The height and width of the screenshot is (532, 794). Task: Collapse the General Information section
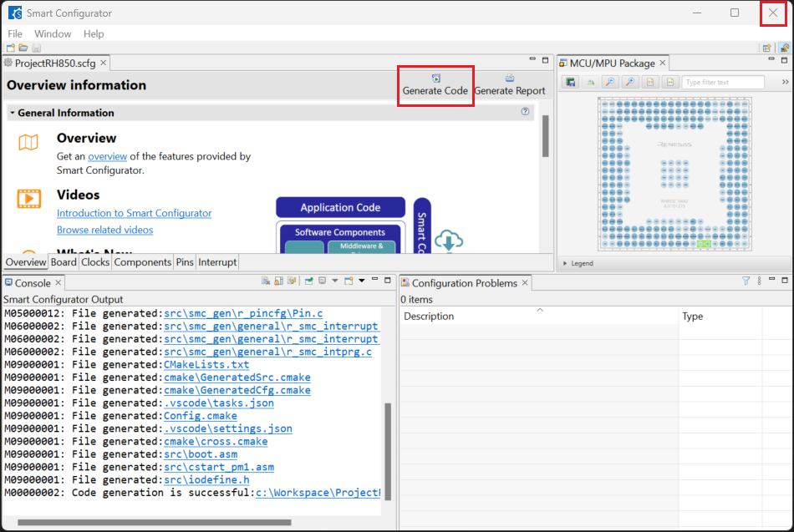pos(13,113)
